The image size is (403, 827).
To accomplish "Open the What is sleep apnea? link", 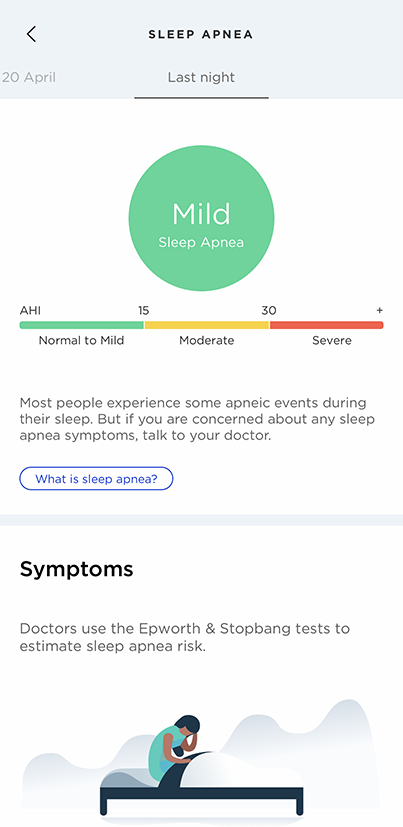I will tap(97, 479).
